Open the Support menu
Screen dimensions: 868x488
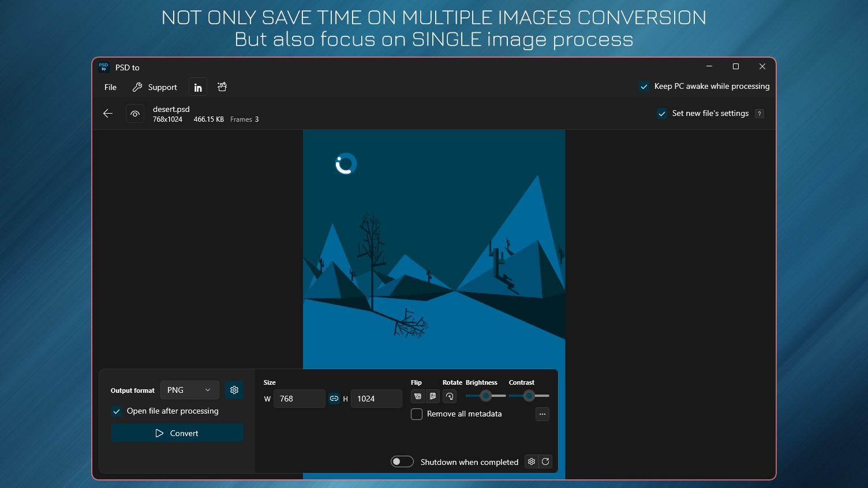coord(155,87)
